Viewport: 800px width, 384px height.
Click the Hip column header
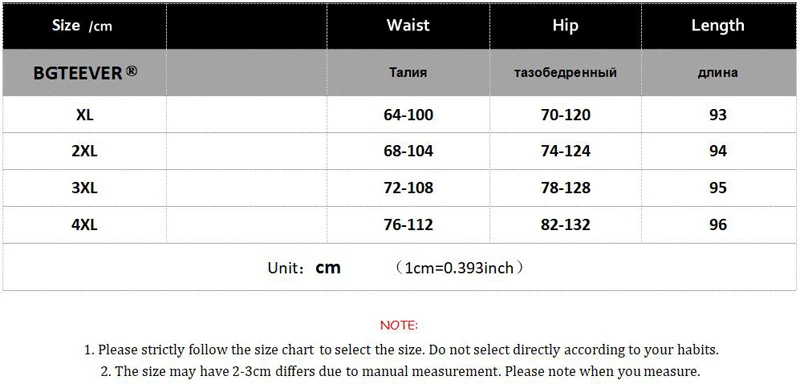click(565, 25)
